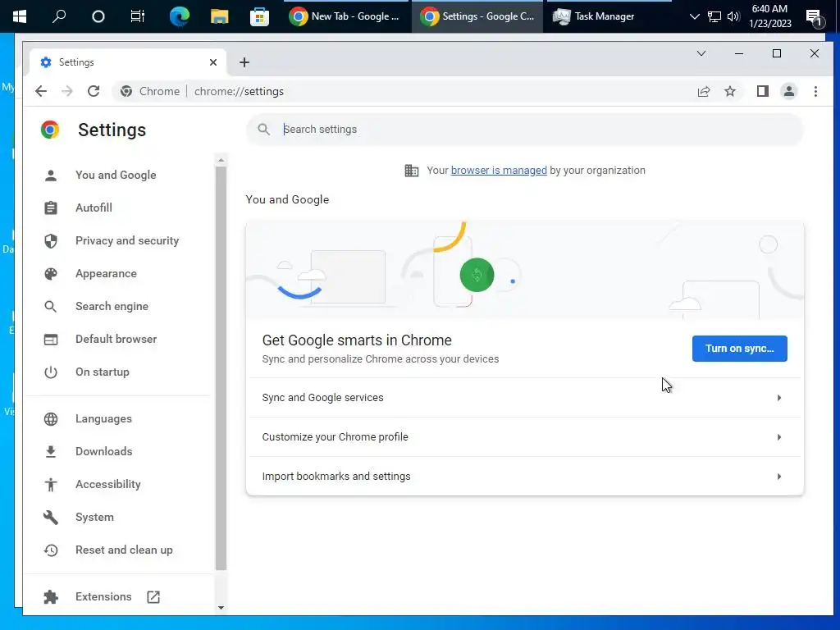Screen dimensions: 840x630
Task: Click sidebar scrollbar up arrow
Action: [221, 160]
